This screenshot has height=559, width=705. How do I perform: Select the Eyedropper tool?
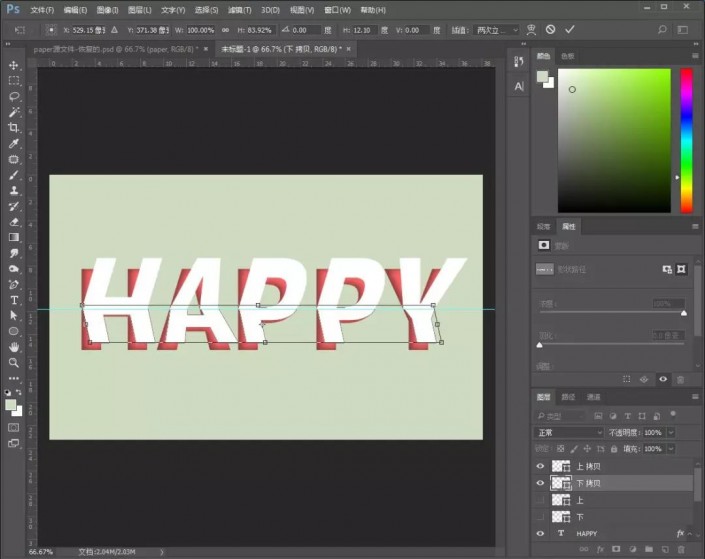[13, 143]
